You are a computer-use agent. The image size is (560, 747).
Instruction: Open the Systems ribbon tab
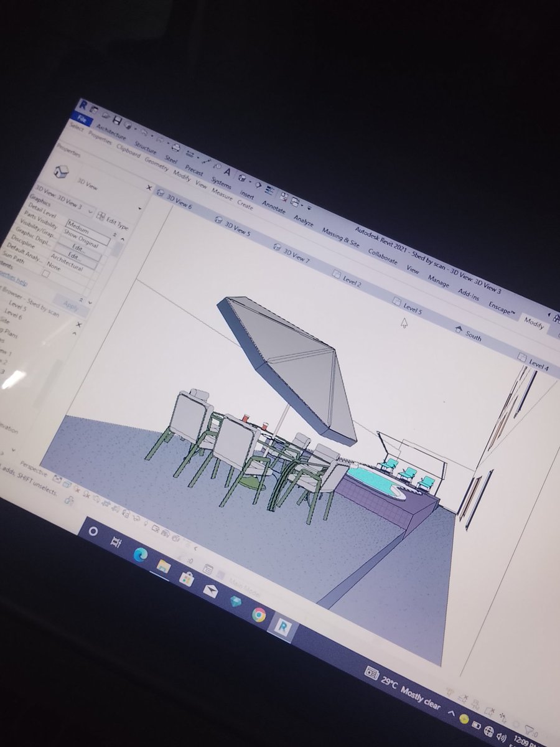[221, 182]
